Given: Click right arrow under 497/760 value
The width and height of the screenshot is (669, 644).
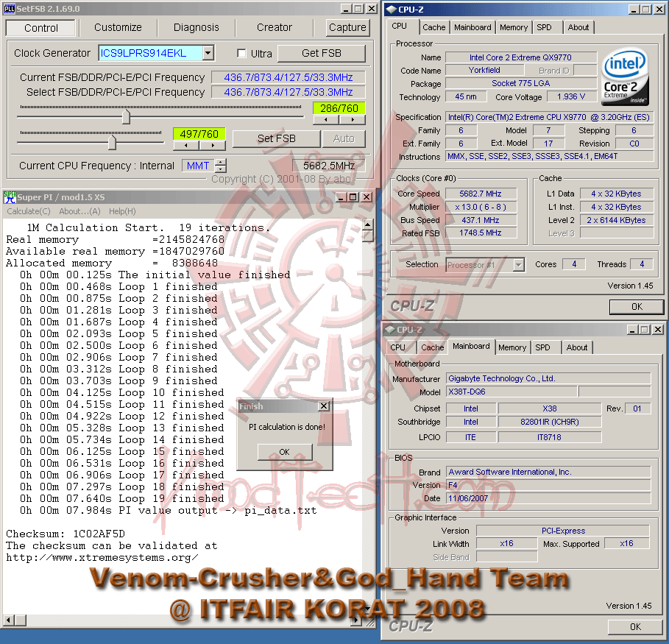Looking at the screenshot, I should 213,146.
